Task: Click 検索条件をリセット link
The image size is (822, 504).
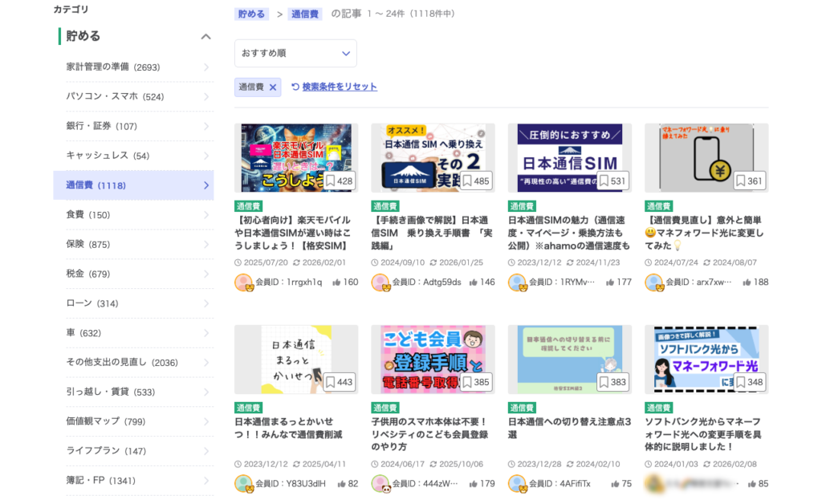Action: [340, 87]
